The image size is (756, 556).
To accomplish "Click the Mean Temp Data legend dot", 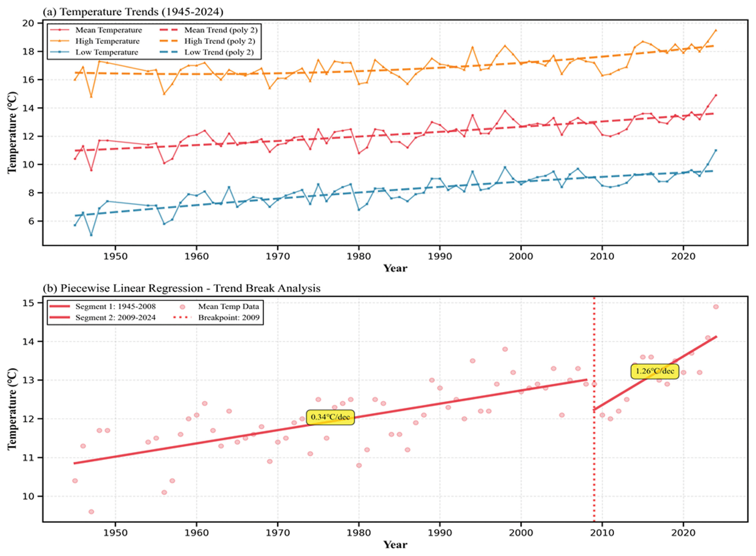I will coord(182,307).
